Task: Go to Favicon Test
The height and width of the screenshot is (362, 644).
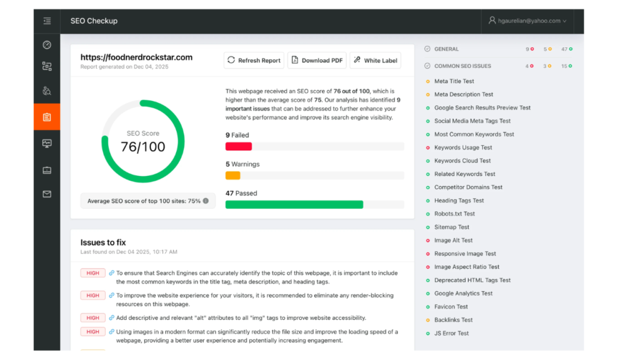Action: coord(451,307)
